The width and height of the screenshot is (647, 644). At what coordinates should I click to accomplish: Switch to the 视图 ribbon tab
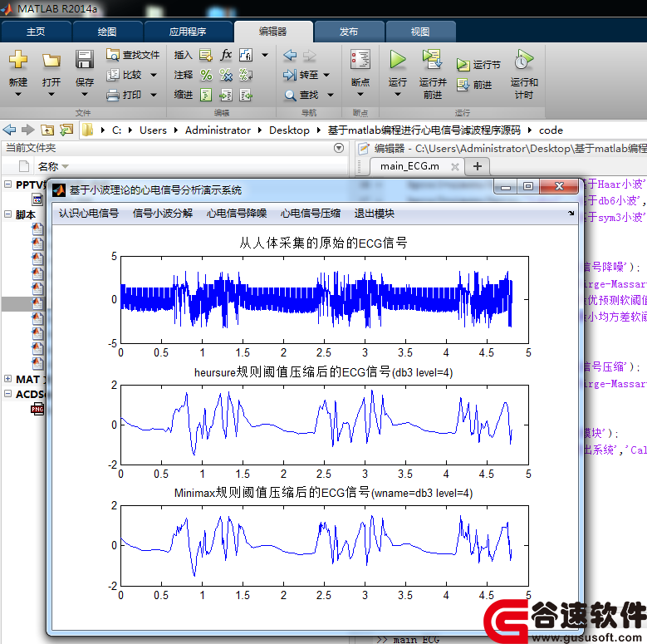coord(420,32)
